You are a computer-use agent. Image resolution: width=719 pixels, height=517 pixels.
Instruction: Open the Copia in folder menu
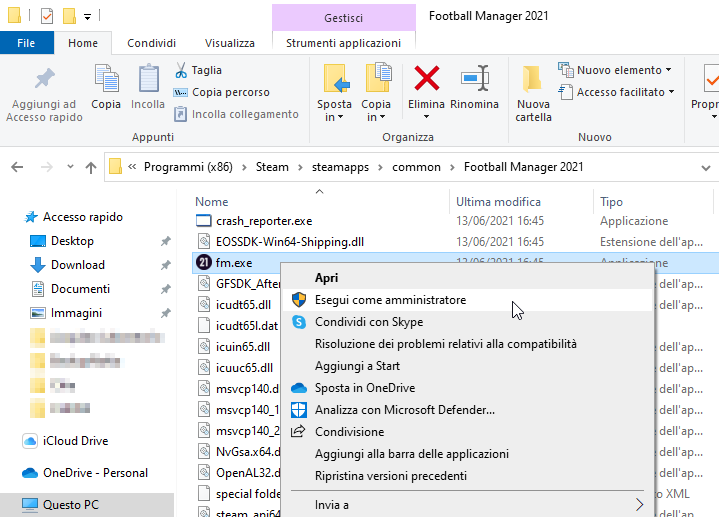pos(376,94)
